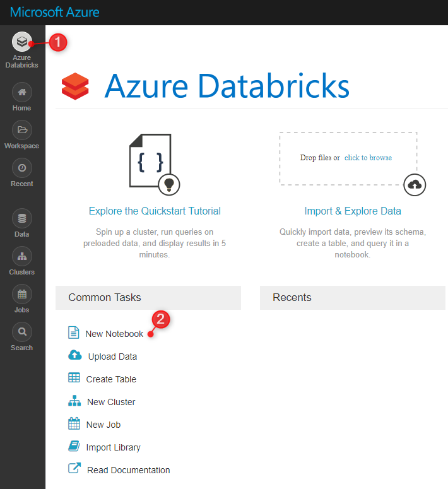The height and width of the screenshot is (489, 448).
Task: Go to the Home sidebar icon
Action: tap(22, 92)
